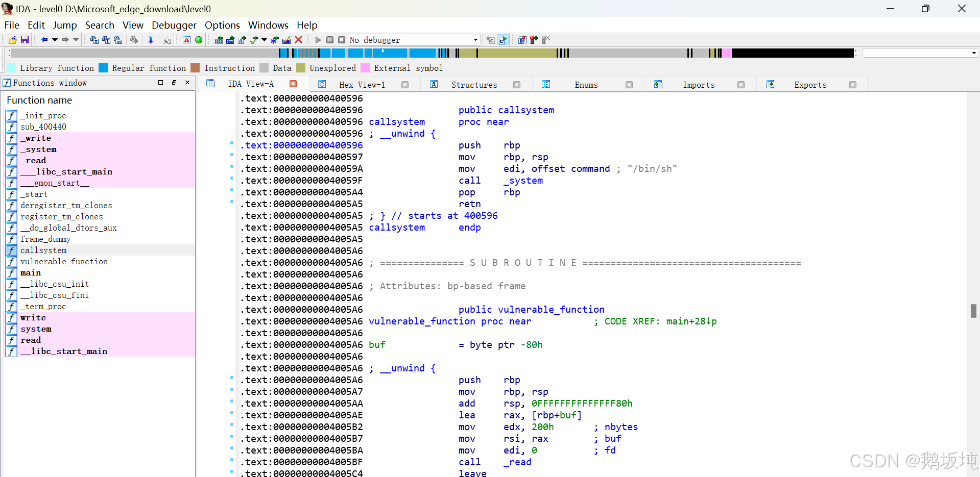
Task: Open the Debugger menu
Action: click(174, 24)
